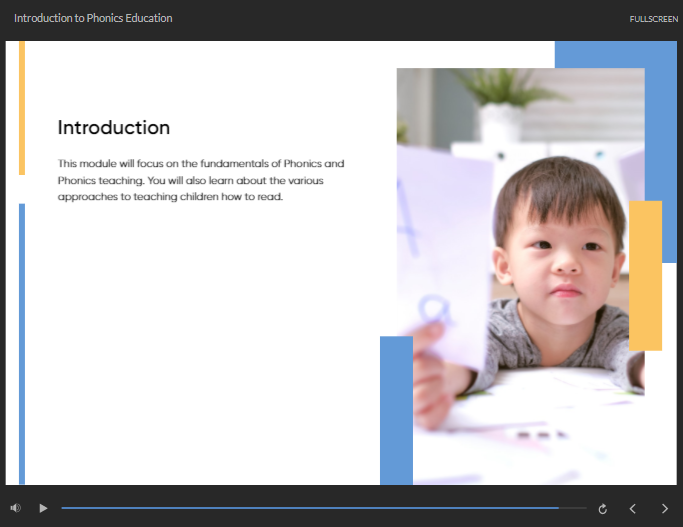683x527 pixels.
Task: Go to the previous slide arrow
Action: tap(633, 509)
